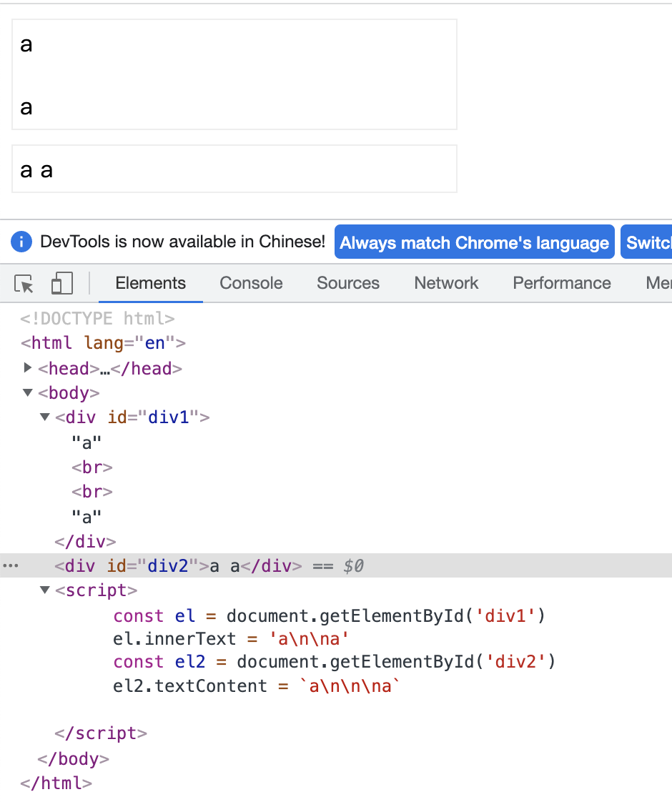The image size is (672, 802).
Task: Click the partially visible Switch button
Action: click(647, 242)
